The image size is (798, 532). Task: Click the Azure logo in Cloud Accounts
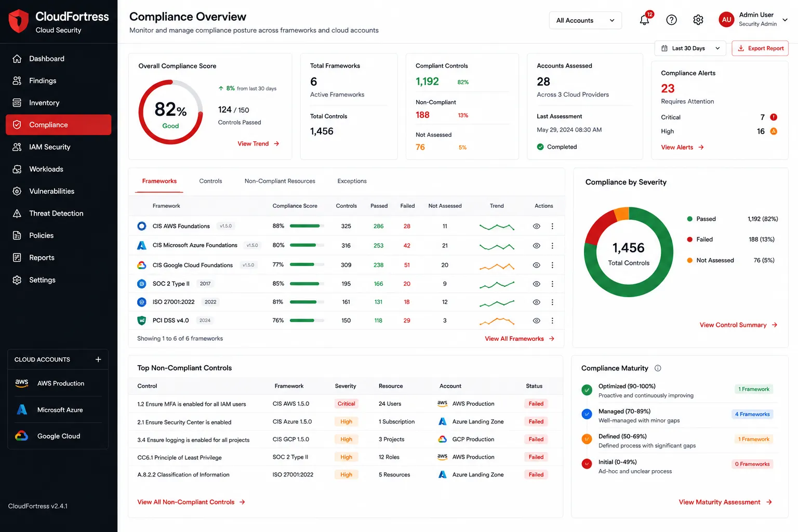[x=22, y=410]
